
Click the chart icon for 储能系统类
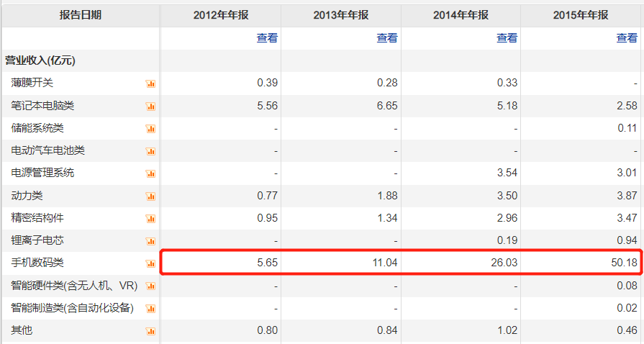[150, 129]
